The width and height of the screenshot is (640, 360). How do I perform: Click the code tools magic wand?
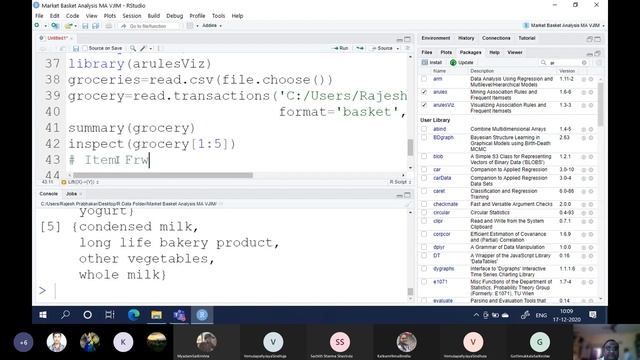point(143,48)
